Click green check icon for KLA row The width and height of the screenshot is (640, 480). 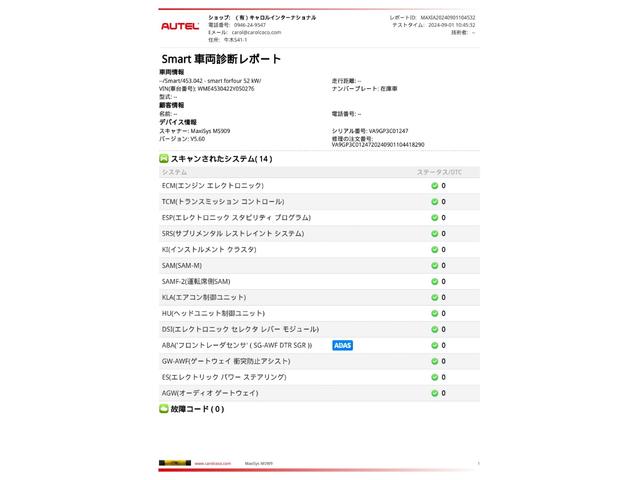[435, 297]
